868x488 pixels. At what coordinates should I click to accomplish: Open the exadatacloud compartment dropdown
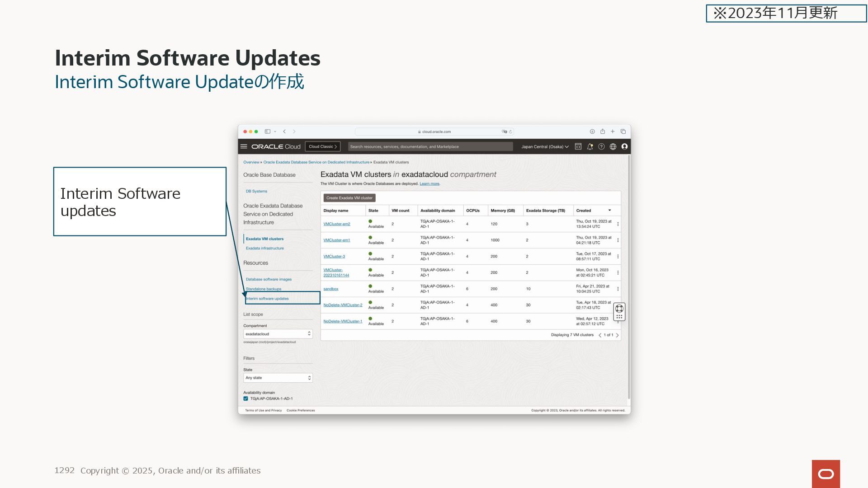pos(278,334)
